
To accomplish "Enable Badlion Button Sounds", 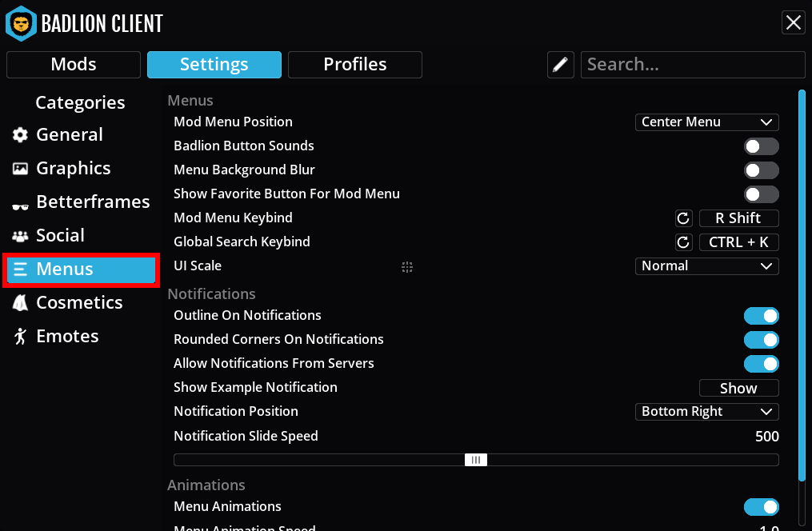I will coord(761,146).
